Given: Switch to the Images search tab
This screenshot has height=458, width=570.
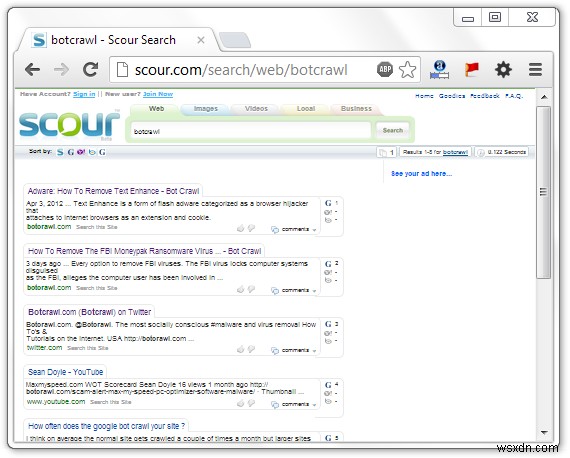Looking at the screenshot, I should [206, 109].
